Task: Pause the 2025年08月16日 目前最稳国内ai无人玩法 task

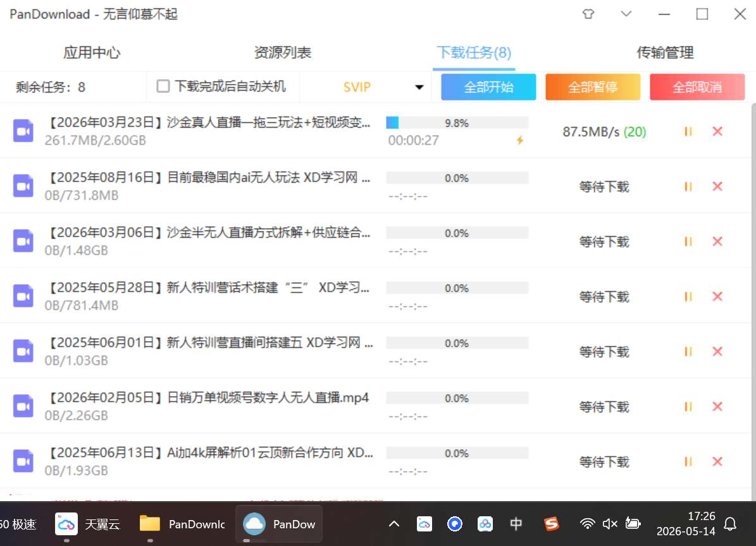Action: (x=688, y=186)
